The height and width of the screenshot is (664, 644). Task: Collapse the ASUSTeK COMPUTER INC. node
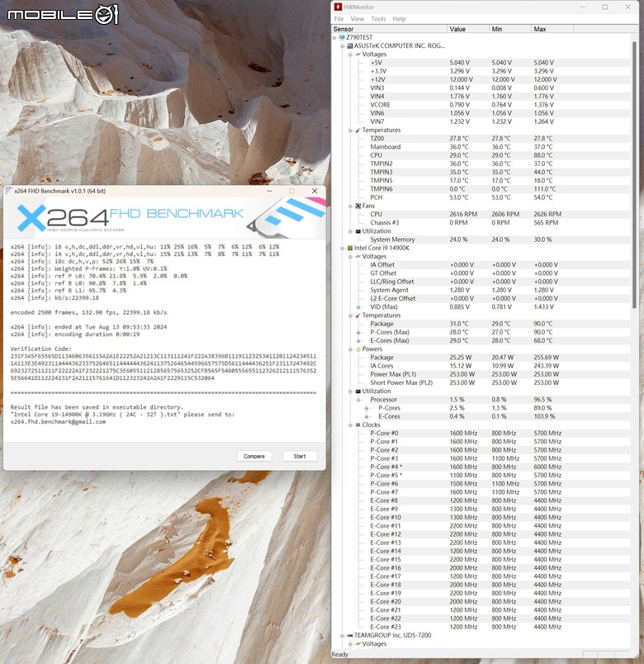point(342,46)
